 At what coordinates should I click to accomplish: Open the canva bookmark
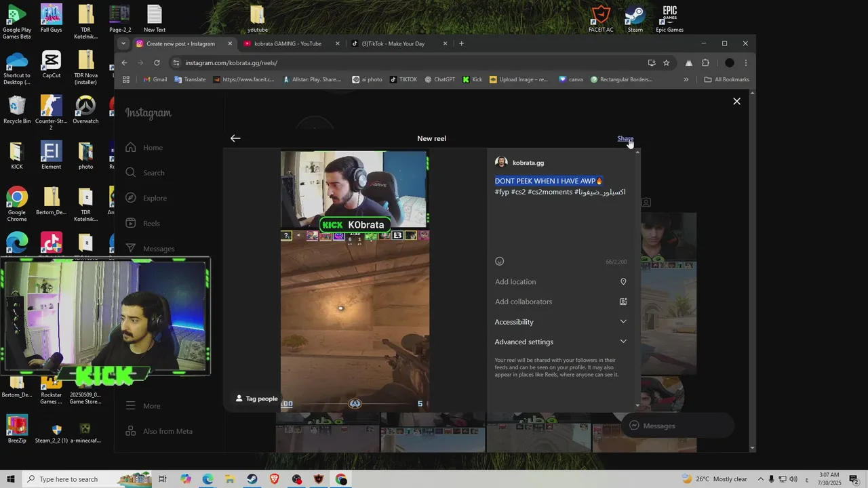click(570, 79)
